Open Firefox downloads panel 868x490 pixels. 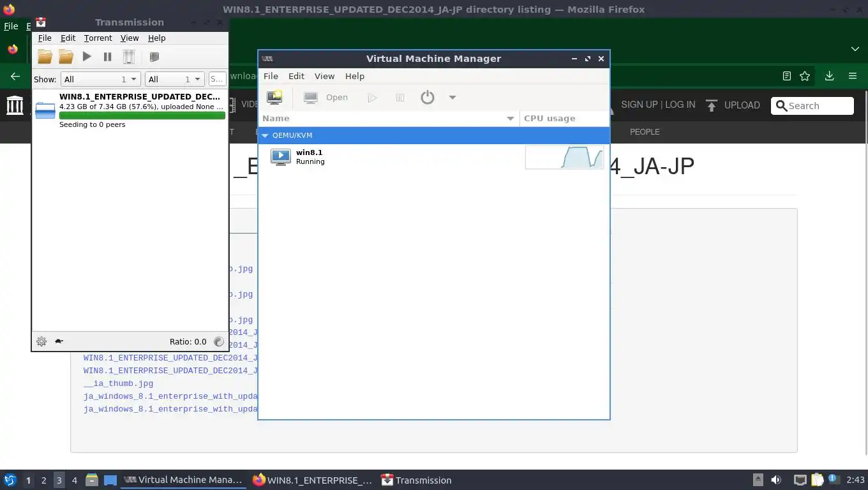(829, 76)
